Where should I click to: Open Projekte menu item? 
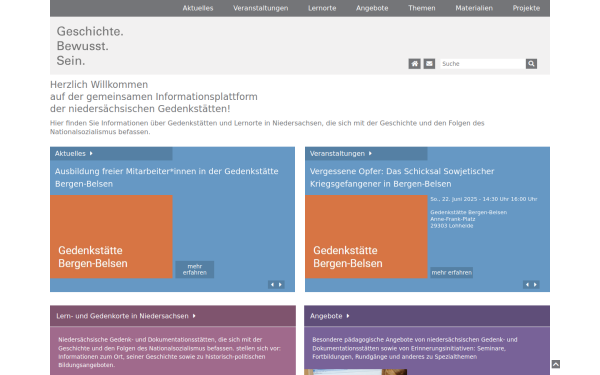[526, 8]
